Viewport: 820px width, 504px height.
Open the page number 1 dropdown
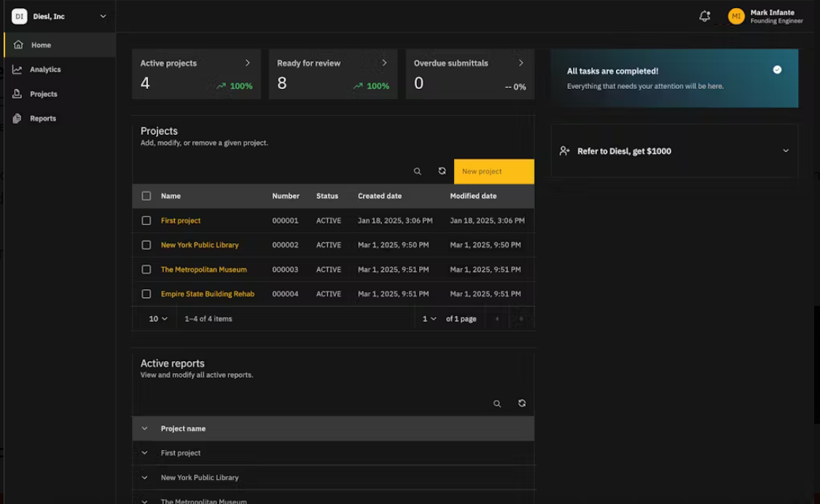(x=429, y=319)
